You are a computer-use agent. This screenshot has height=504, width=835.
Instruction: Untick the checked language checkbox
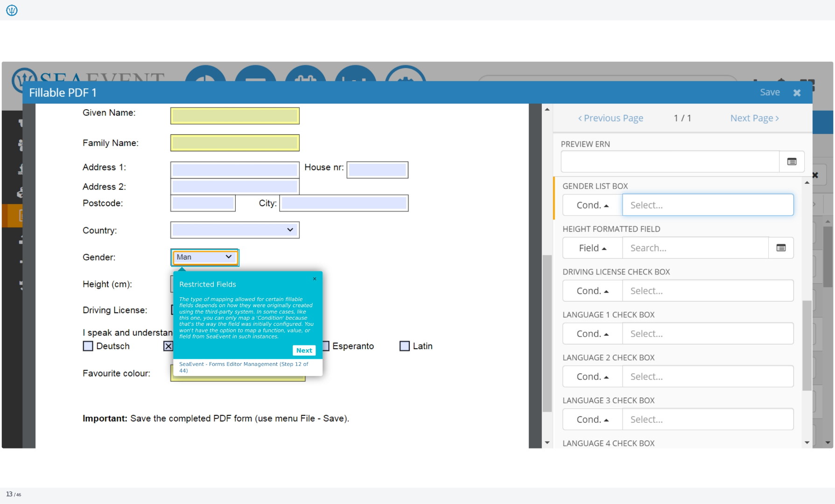tap(168, 346)
